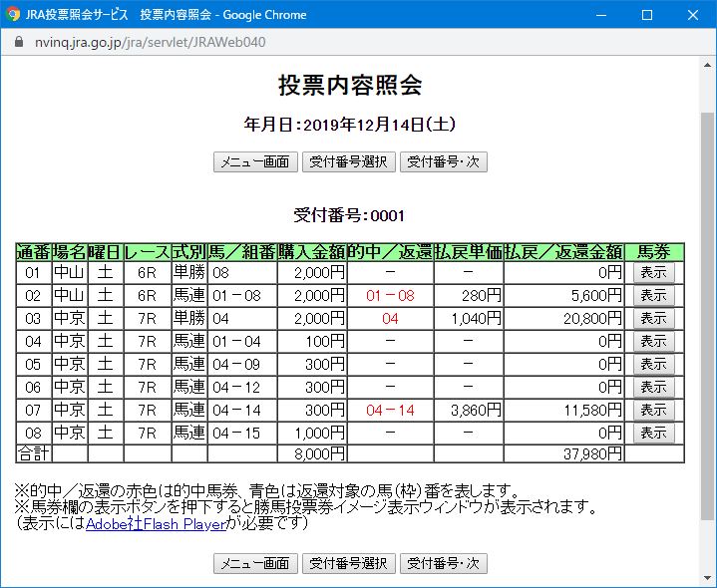Maximize the Chrome window
Image resolution: width=717 pixels, height=588 pixels.
pos(647,15)
